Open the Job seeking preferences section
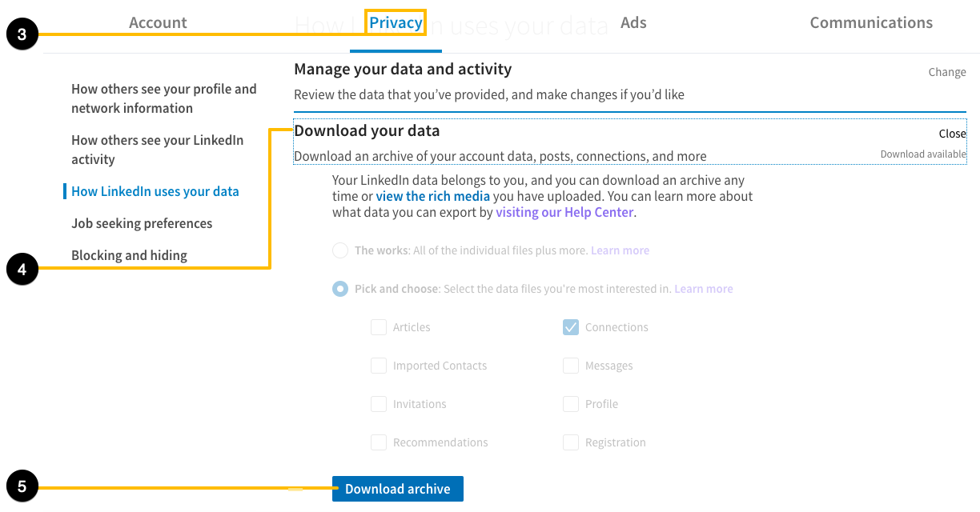This screenshot has width=980, height=512. [142, 223]
